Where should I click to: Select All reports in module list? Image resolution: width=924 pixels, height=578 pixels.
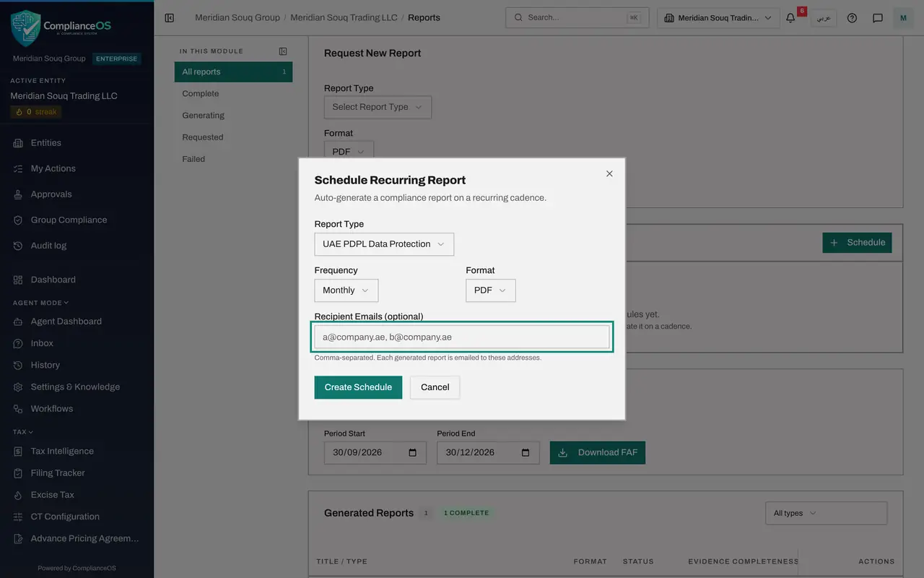(233, 72)
